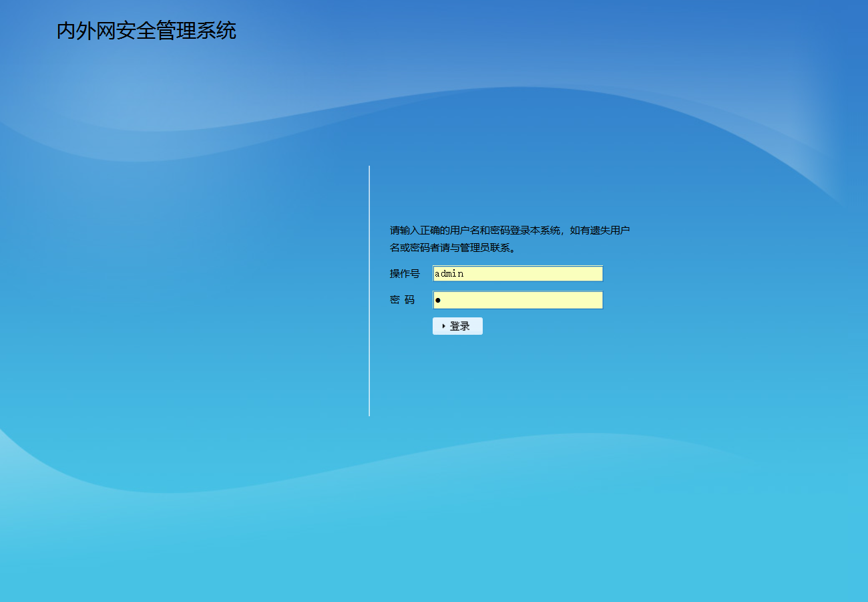Click the white vertical divider line

coord(369,291)
